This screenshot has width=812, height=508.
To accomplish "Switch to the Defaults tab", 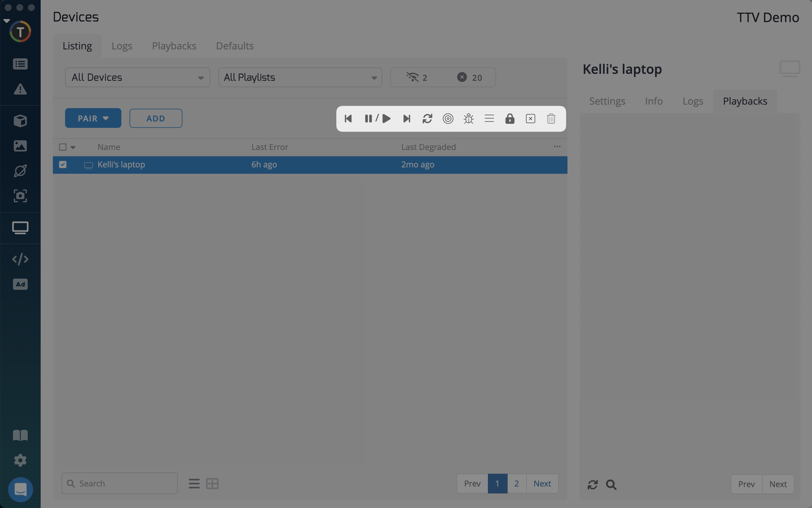I will click(235, 46).
